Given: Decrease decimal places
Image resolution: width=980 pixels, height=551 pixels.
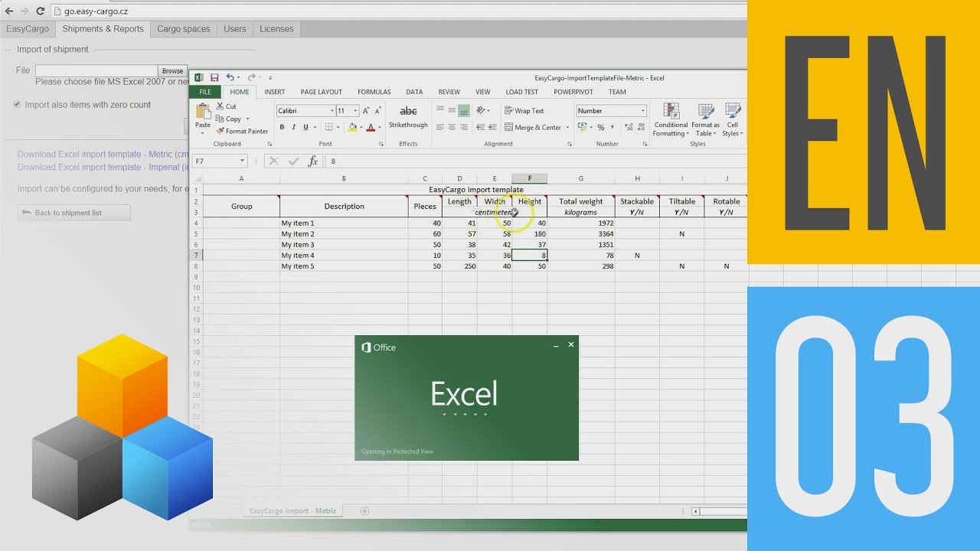Looking at the screenshot, I should (x=639, y=127).
